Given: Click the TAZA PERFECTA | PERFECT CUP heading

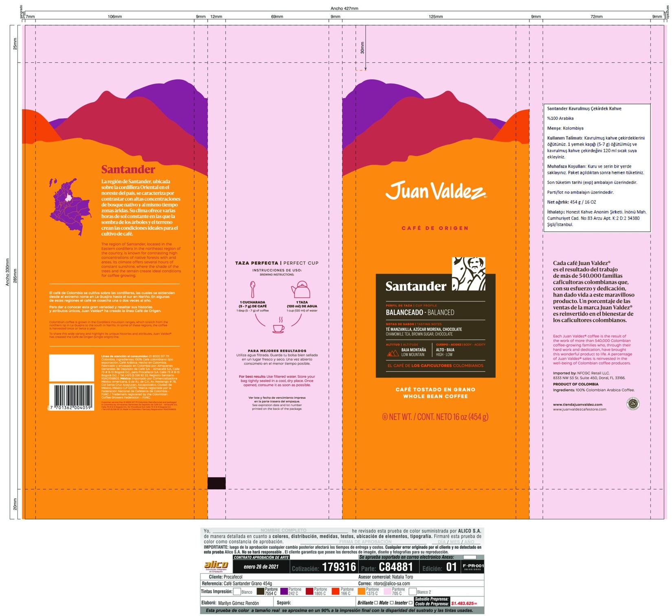Looking at the screenshot, I should [x=277, y=263].
